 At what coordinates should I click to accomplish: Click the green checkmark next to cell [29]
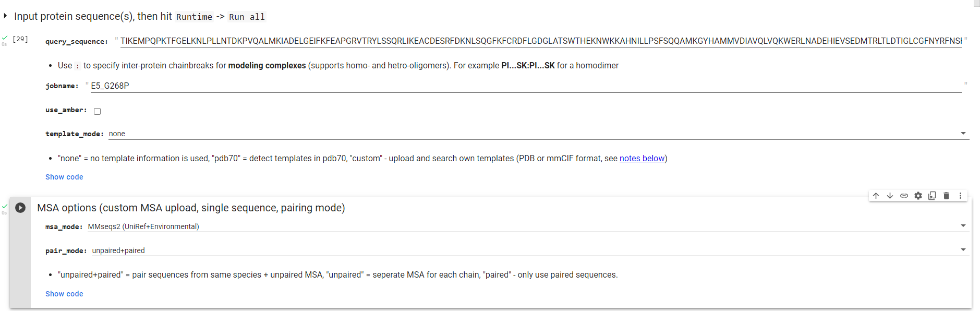point(5,37)
